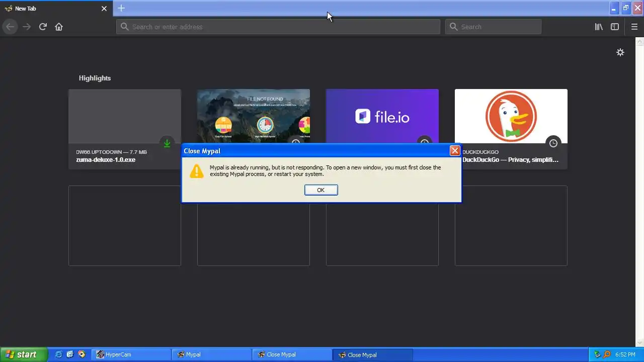
Task: Click the warning icon in the dialog
Action: [x=197, y=170]
